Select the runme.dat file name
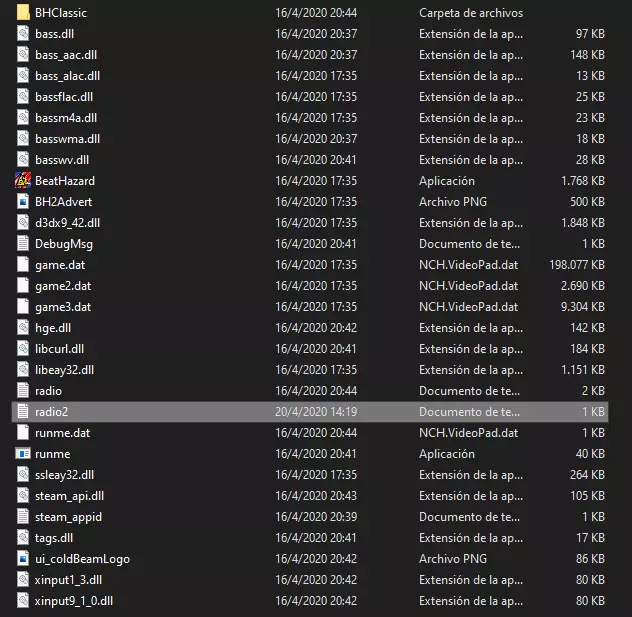632x617 pixels. (x=62, y=432)
